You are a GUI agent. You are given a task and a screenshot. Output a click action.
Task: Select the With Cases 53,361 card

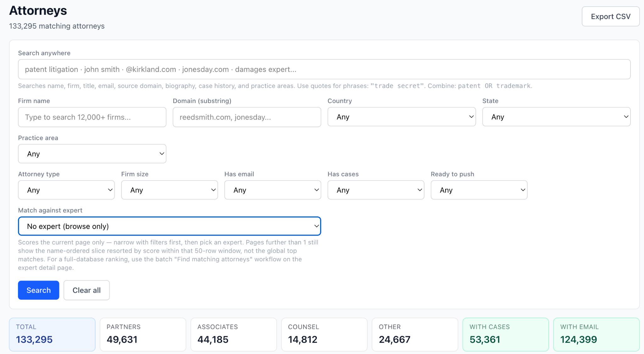[x=506, y=335]
